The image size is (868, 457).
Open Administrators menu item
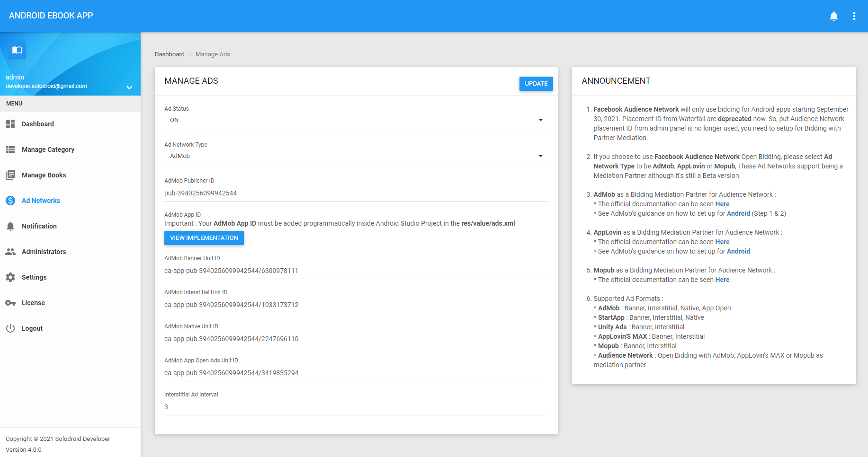tap(44, 252)
